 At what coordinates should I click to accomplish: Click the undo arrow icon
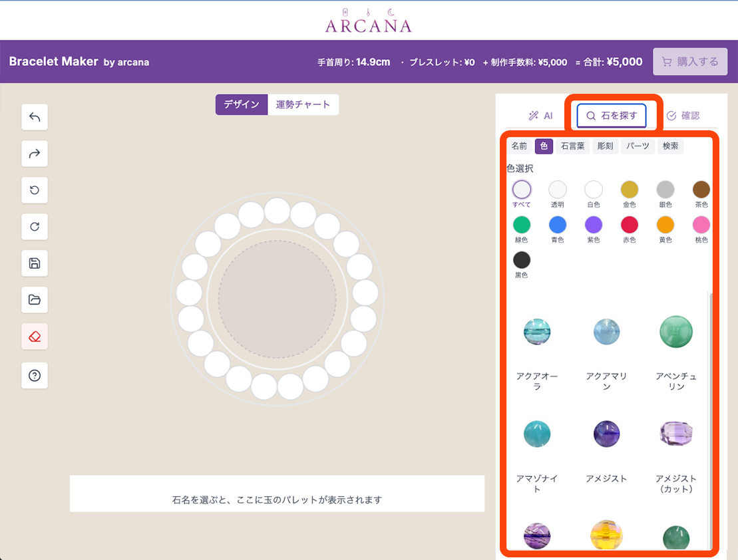pos(35,118)
